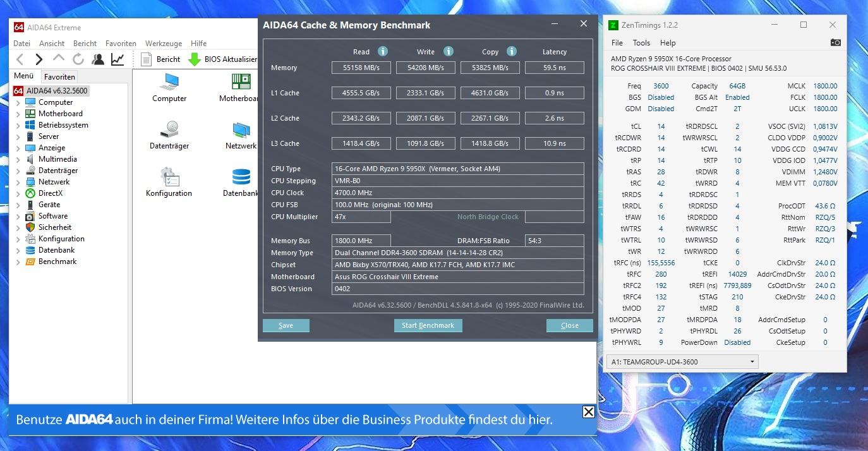Image resolution: width=868 pixels, height=451 pixels.
Task: Click the PowerDown Disabled value in ZenTimings
Action: tap(737, 342)
